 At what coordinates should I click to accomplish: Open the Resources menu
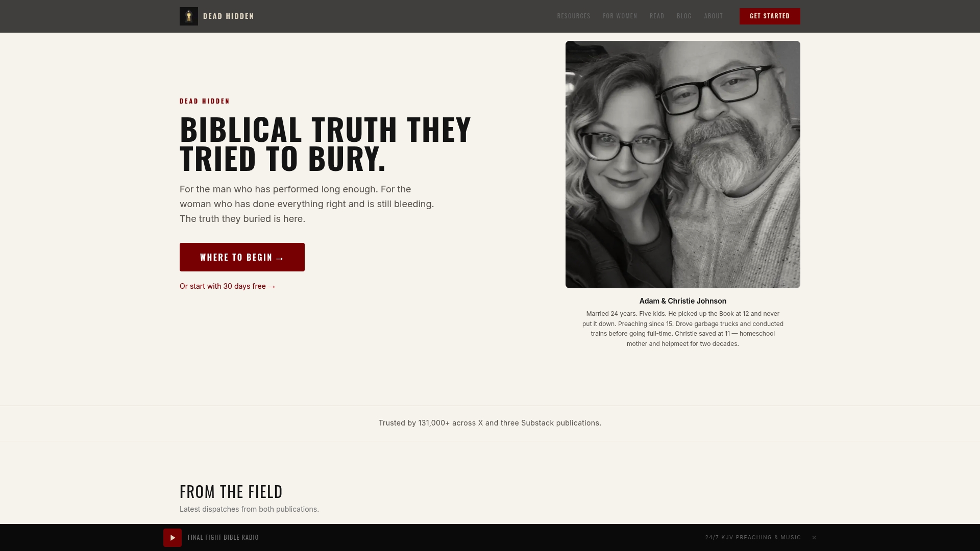point(574,16)
